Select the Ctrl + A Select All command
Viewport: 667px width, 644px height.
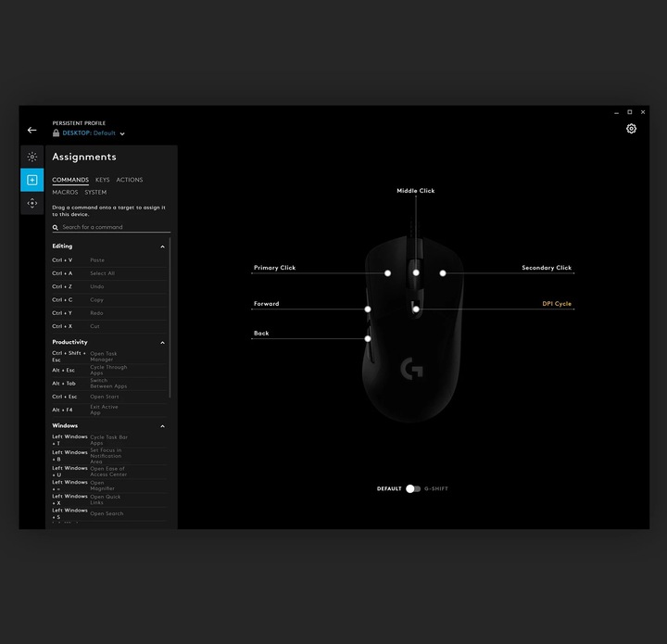109,273
